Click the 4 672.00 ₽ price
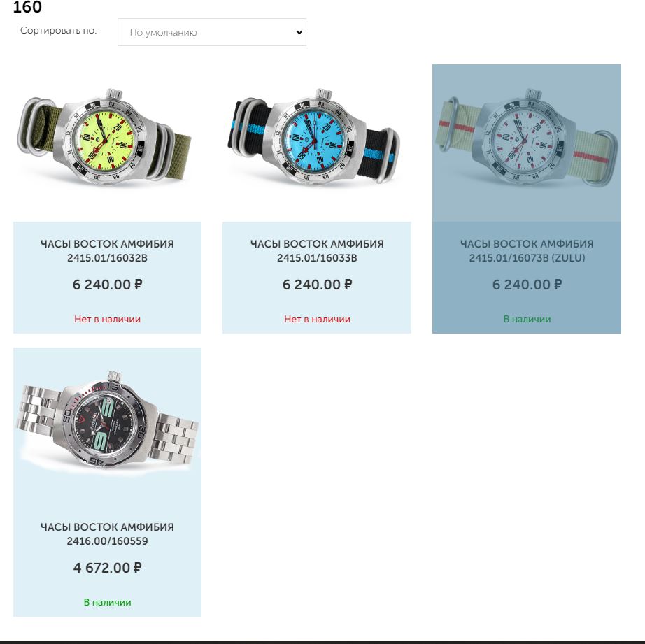Viewport: 645px width, 644px height. tap(107, 568)
